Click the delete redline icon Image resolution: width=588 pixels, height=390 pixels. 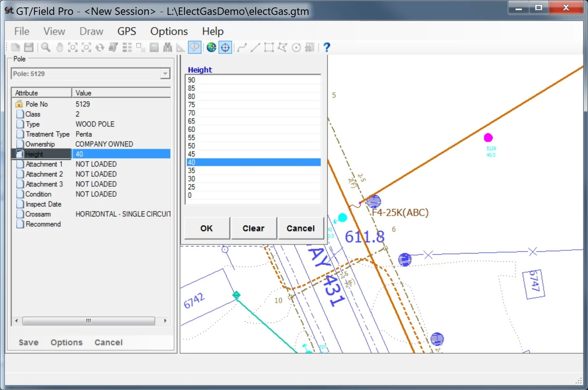(x=310, y=47)
